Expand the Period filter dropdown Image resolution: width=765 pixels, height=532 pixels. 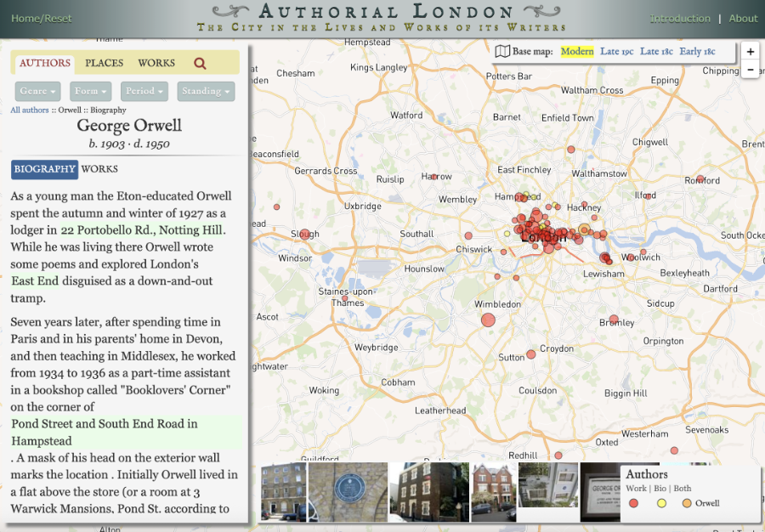pyautogui.click(x=144, y=91)
